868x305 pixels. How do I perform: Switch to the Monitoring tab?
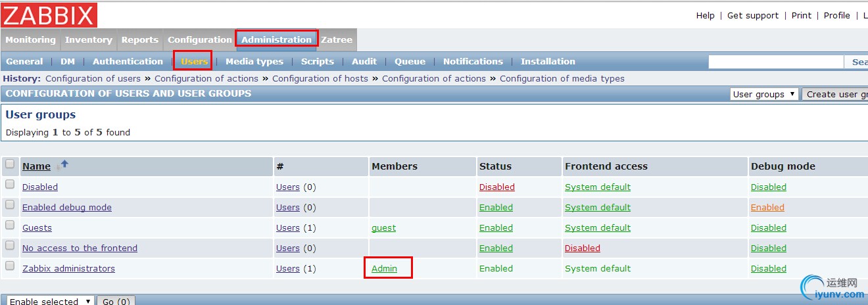point(30,39)
